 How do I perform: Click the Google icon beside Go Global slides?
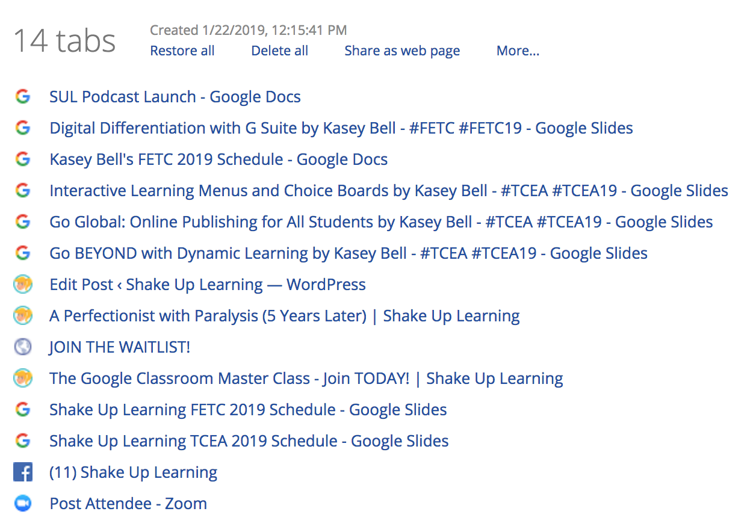[23, 221]
